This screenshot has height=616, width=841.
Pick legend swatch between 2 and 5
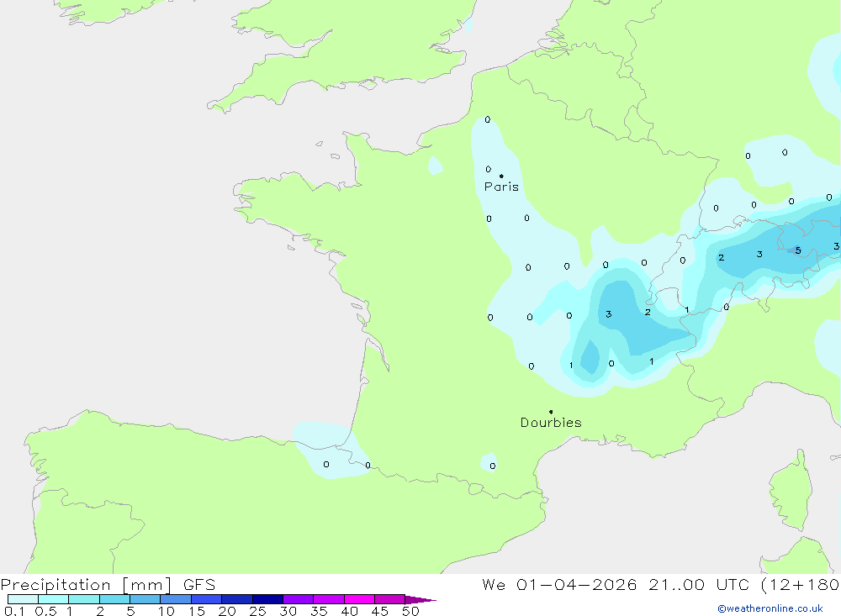tap(114, 599)
